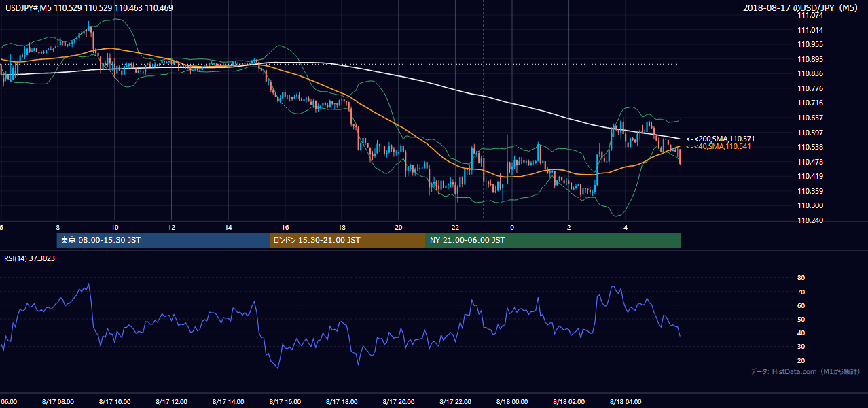Image resolution: width=868 pixels, height=408 pixels.
Task: Click the 110.716 price axis label
Action: tap(810, 103)
